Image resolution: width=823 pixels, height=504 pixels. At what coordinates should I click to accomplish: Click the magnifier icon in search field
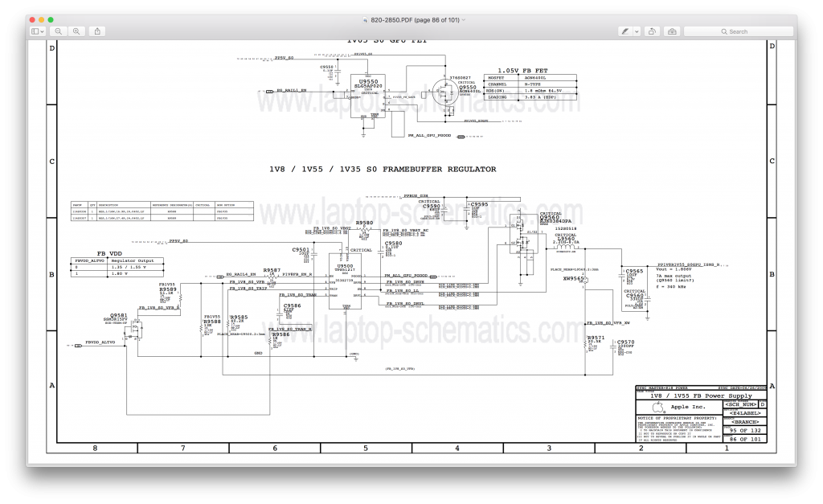pyautogui.click(x=722, y=31)
